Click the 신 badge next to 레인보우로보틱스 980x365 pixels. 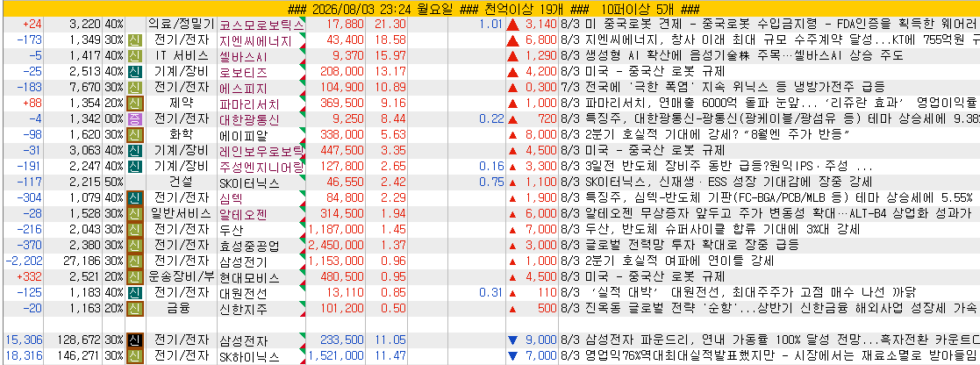(x=134, y=151)
